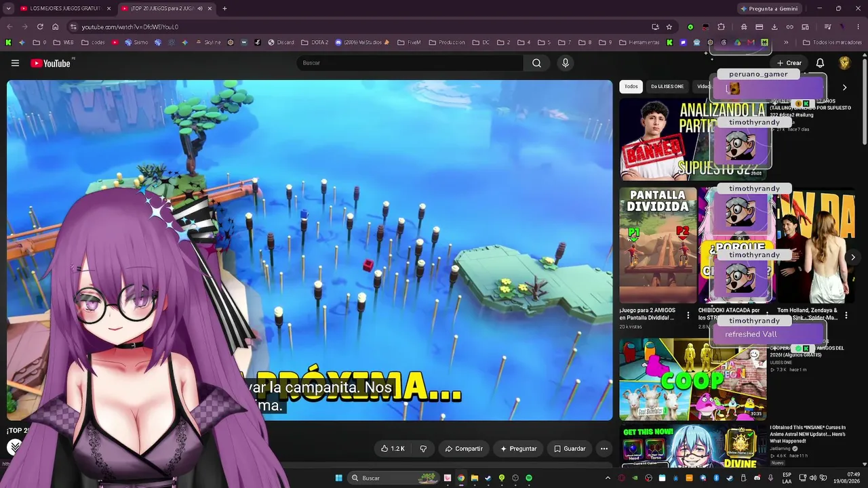
Task: Open Chrome tab search dropdown
Action: pos(8,9)
